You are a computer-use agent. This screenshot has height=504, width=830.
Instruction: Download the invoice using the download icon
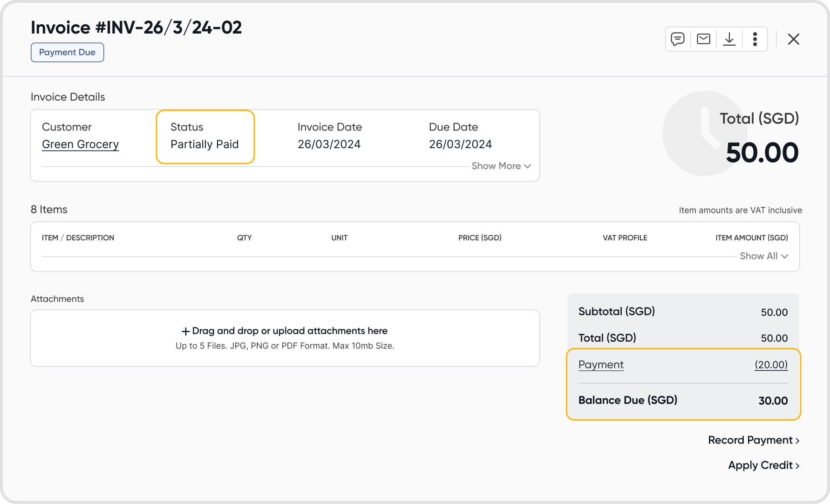729,39
